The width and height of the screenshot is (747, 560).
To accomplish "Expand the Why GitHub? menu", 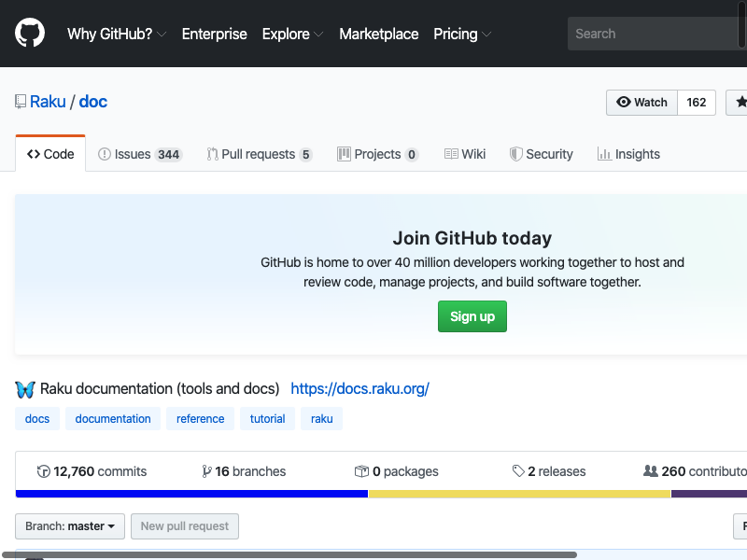I will point(116,34).
